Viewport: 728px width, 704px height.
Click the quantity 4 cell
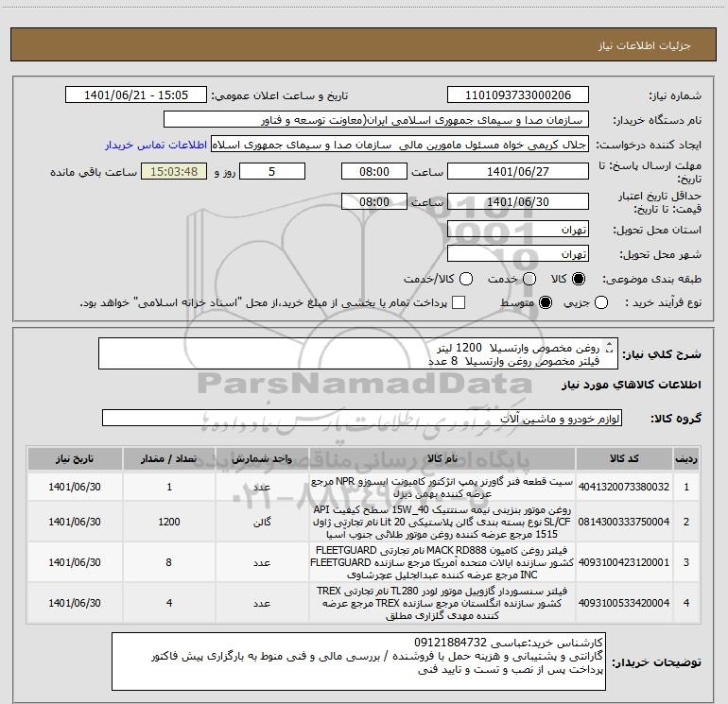tap(169, 603)
